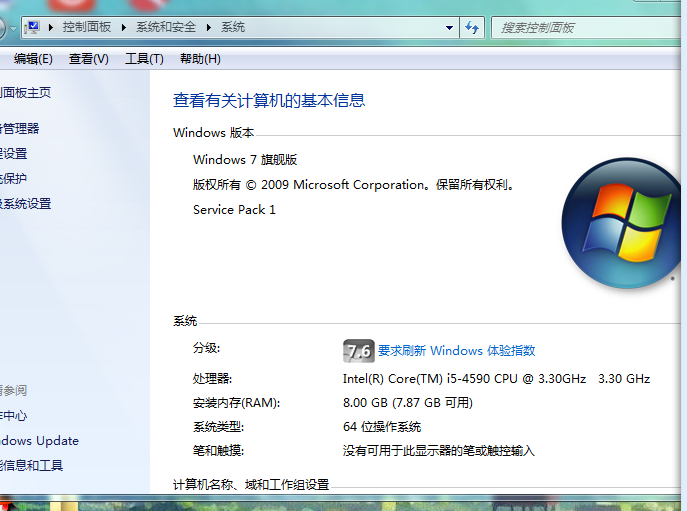Click 要求刷新 Windows 体验指数 link
Viewport: 687px width, 511px height.
(457, 351)
